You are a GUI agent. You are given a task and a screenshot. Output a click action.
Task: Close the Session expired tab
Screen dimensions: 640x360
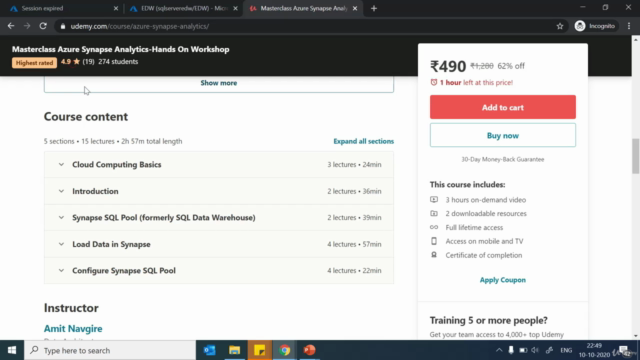coord(116,8)
